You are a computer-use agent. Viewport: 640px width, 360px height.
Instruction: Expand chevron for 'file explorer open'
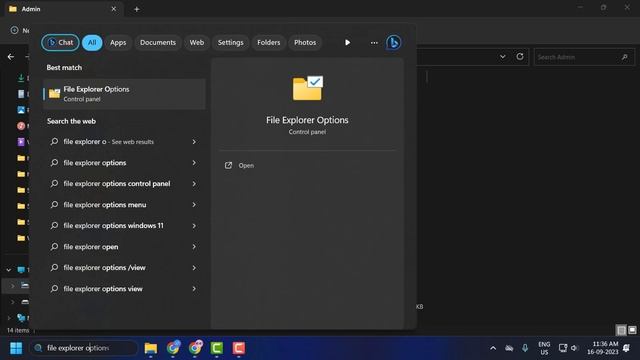click(194, 247)
